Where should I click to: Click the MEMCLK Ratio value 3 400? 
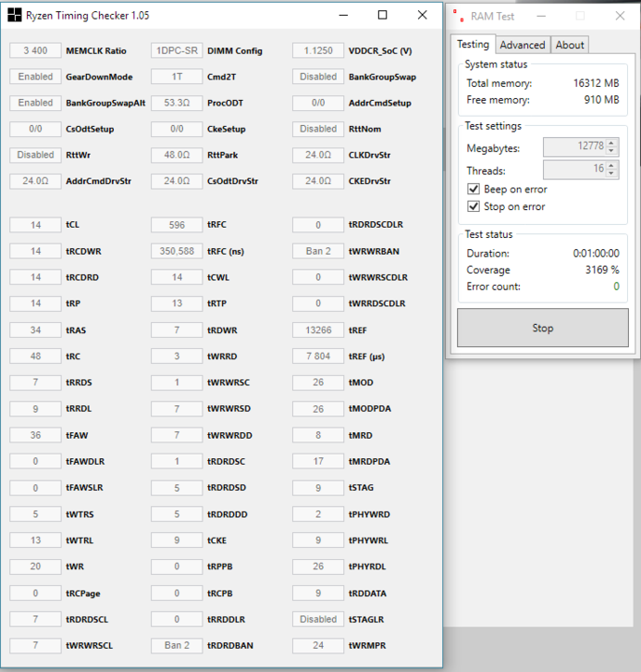pos(35,50)
